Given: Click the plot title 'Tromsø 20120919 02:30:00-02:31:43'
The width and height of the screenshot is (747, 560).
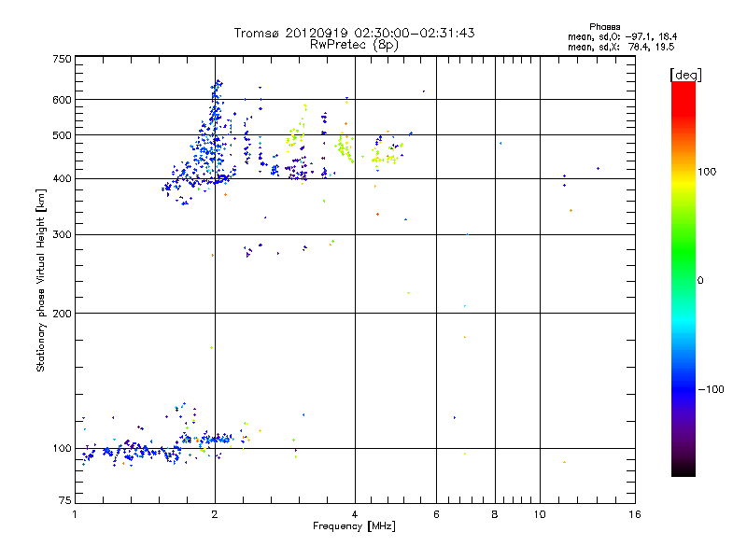Looking at the screenshot, I should (354, 33).
